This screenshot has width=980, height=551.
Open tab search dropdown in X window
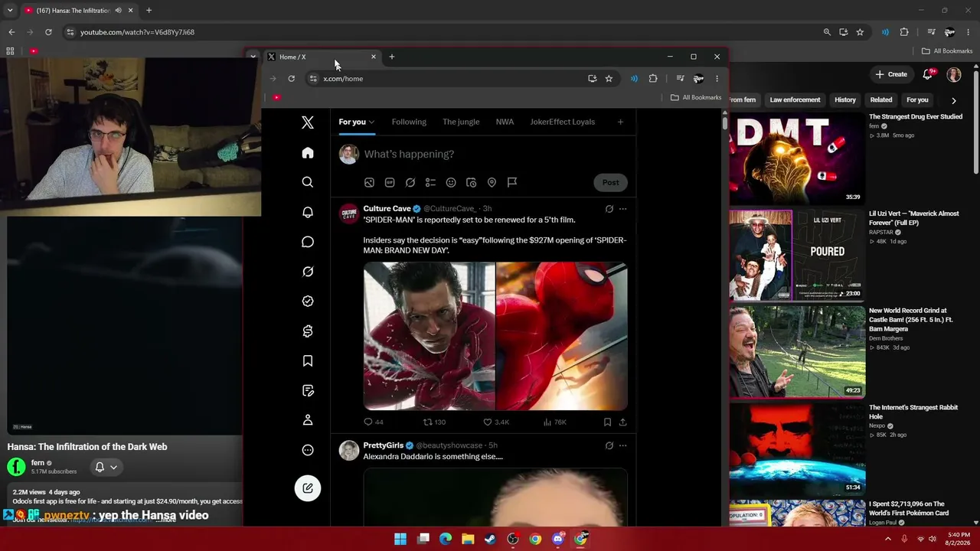point(253,57)
